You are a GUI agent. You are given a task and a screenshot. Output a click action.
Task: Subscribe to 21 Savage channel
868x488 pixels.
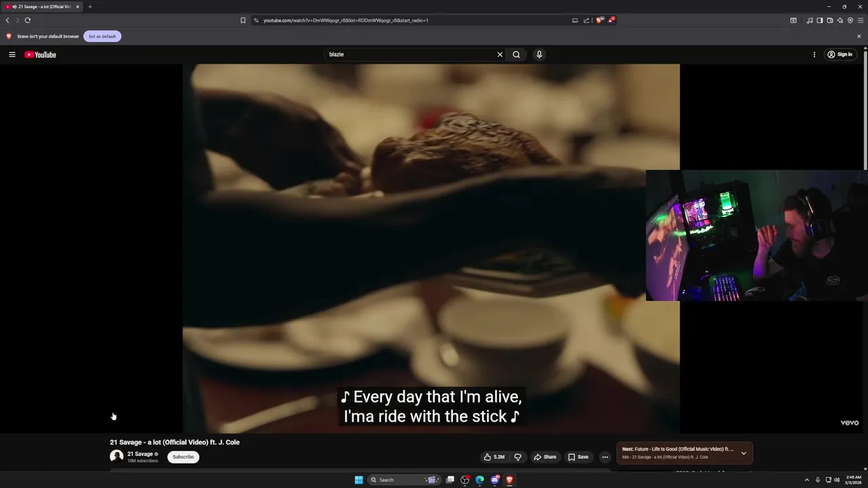183,457
